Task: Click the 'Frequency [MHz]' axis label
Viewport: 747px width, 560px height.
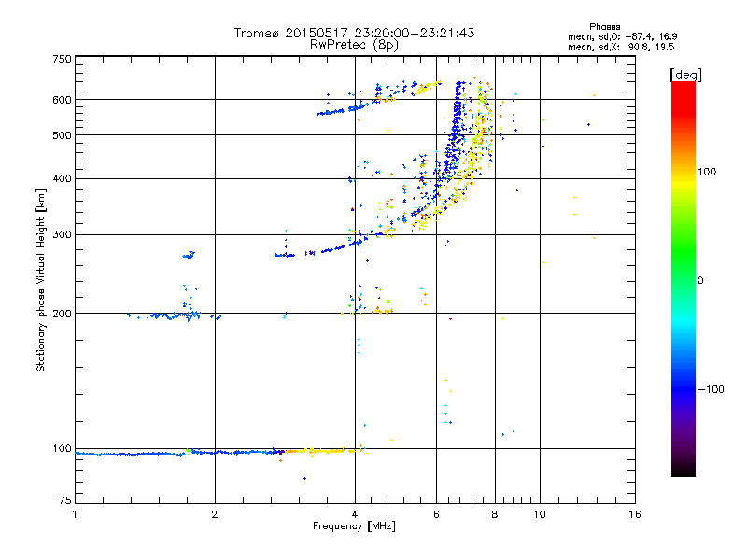Action: coord(354,526)
